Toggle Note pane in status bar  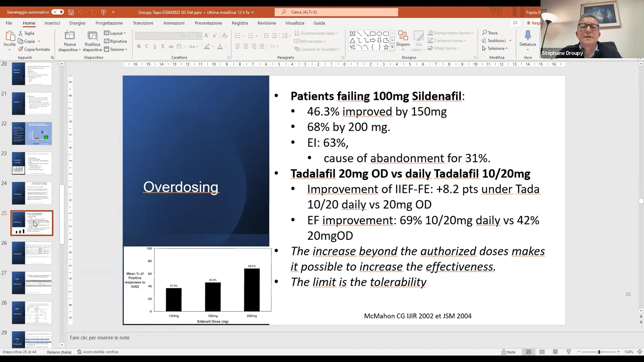[508, 352]
